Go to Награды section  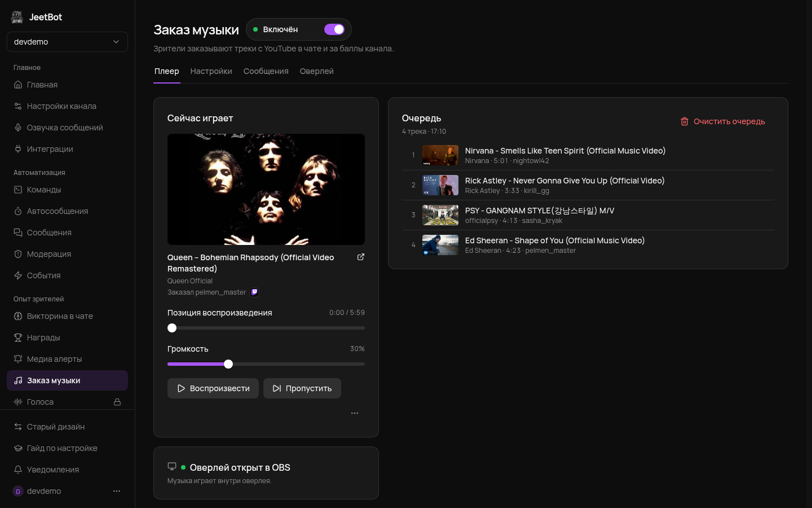(x=67, y=338)
